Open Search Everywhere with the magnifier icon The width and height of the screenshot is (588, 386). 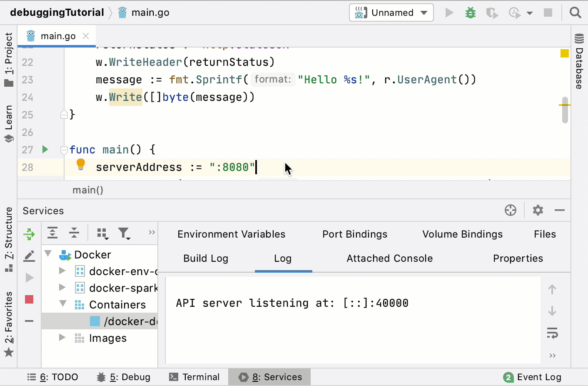[x=575, y=13]
